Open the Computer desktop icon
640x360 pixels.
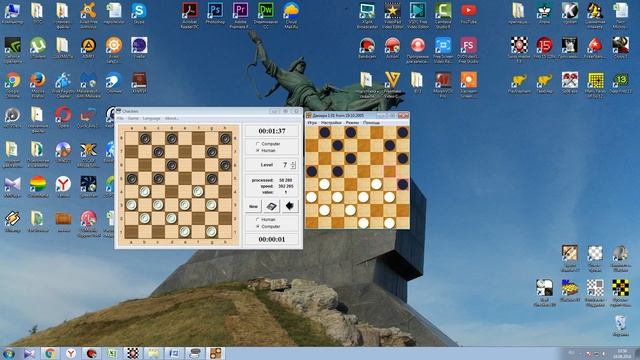(x=12, y=13)
